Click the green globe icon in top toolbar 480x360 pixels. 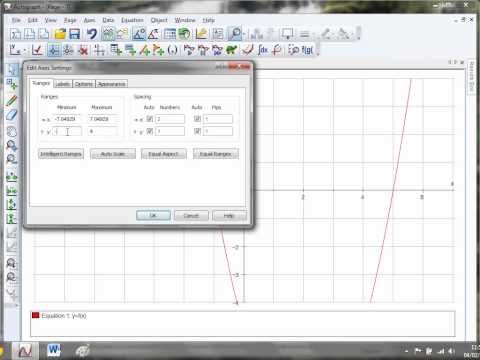coord(184,34)
